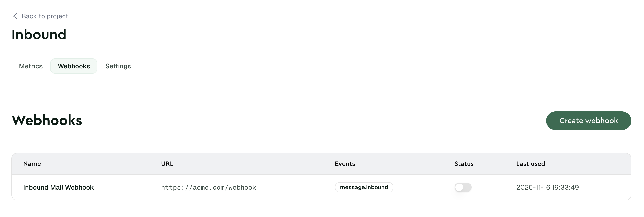Click the Status column header
This screenshot has height=217, width=644.
click(x=464, y=163)
